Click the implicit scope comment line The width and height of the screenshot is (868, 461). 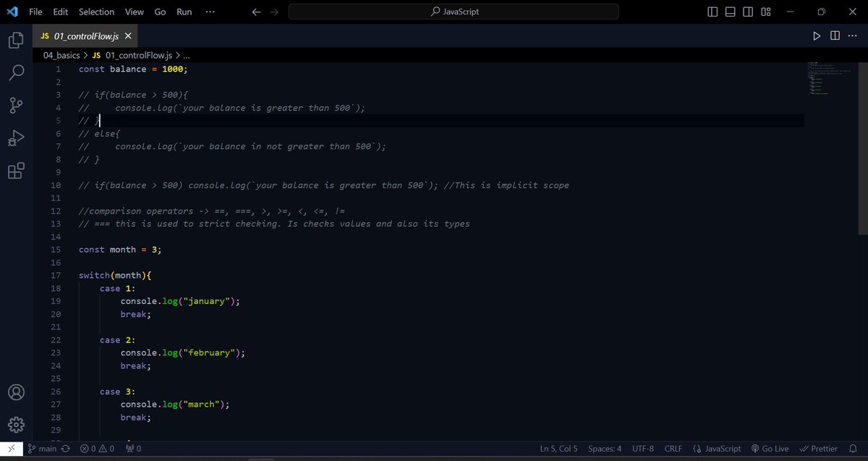pyautogui.click(x=324, y=185)
